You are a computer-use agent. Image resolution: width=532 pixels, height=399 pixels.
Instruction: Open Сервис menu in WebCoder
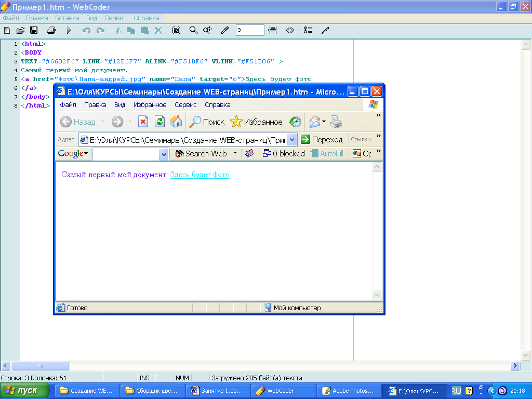coord(115,18)
